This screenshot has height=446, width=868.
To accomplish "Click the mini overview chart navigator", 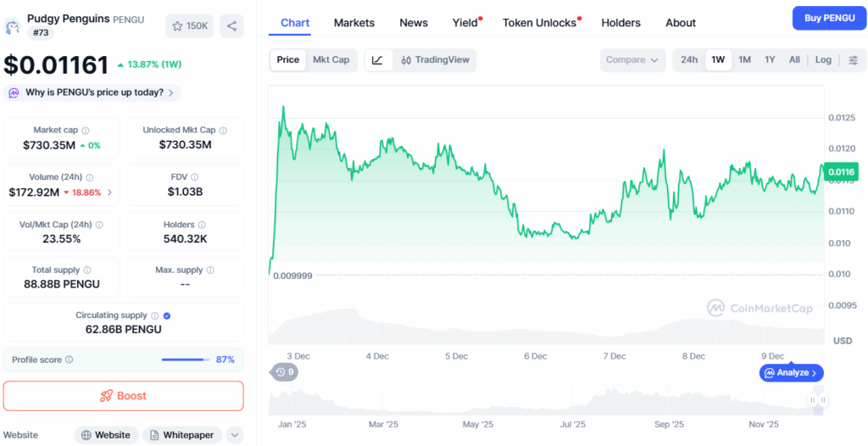I will click(x=547, y=400).
